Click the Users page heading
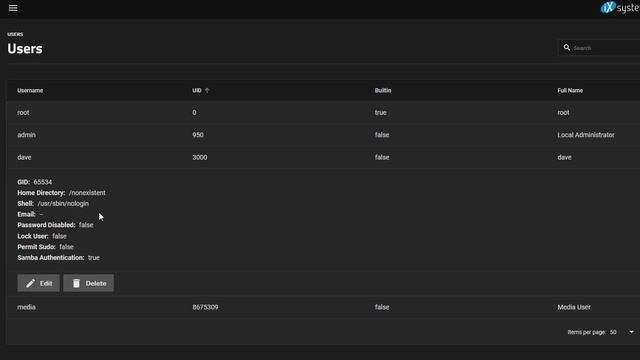 pos(25,49)
